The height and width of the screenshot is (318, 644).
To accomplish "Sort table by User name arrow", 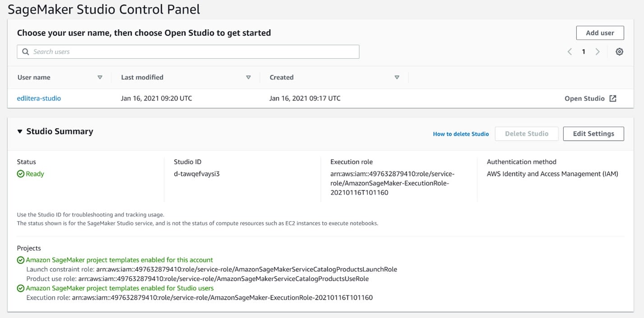I will tap(100, 78).
